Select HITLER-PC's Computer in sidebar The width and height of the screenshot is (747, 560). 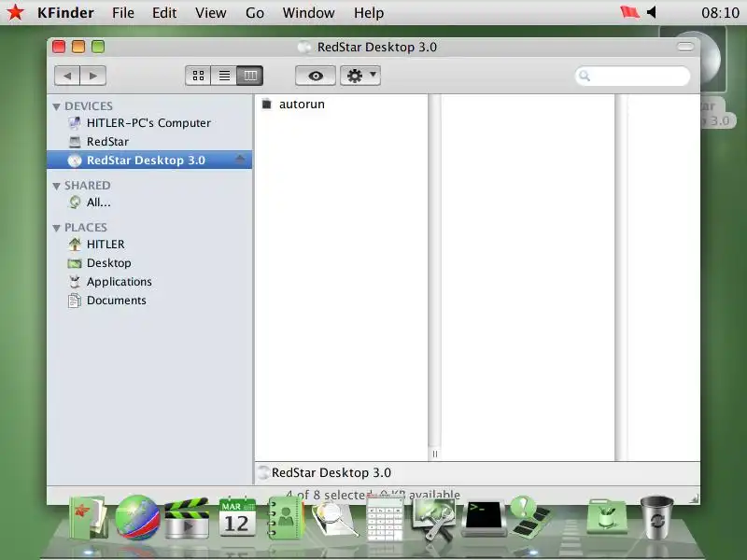(149, 123)
